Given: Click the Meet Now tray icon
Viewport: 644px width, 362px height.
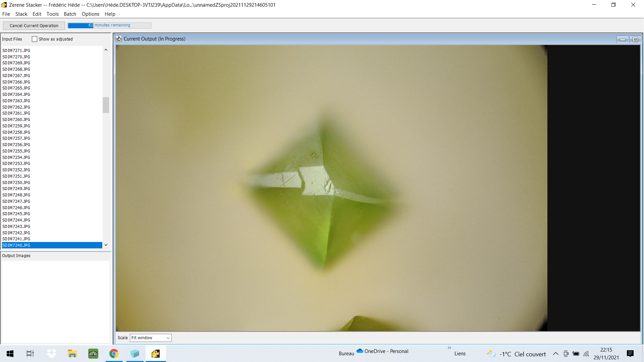Looking at the screenshot, I should pos(566,354).
